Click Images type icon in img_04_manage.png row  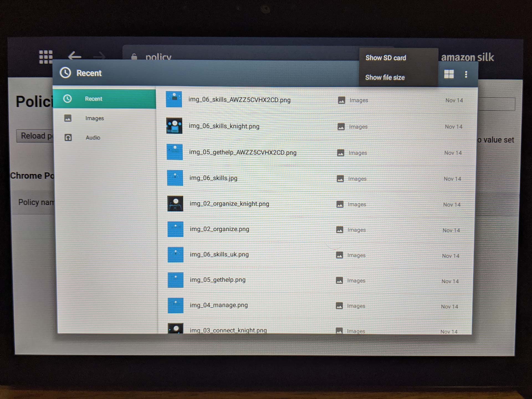point(339,306)
